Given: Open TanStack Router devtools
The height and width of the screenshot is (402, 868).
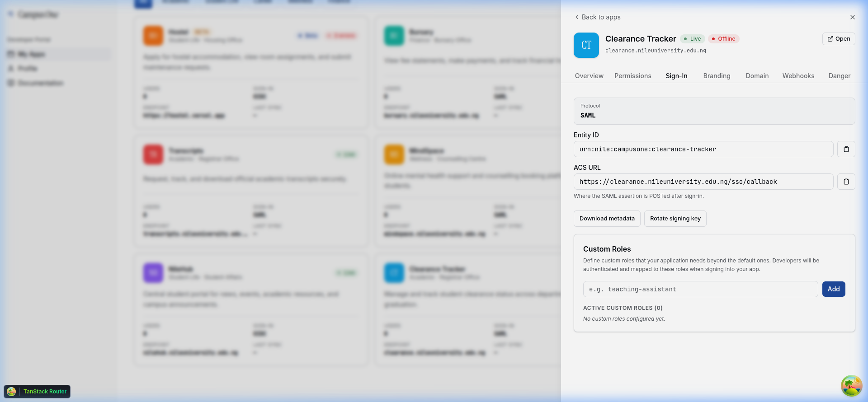Looking at the screenshot, I should pyautogui.click(x=37, y=392).
